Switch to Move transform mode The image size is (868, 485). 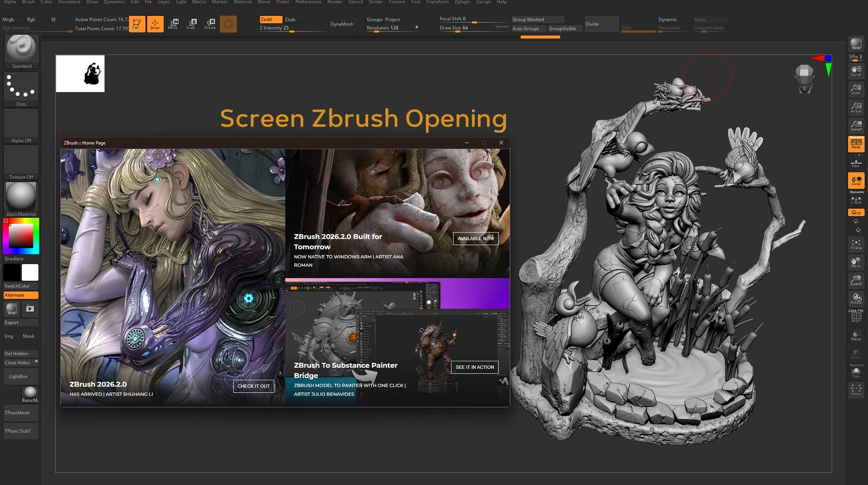click(x=173, y=24)
